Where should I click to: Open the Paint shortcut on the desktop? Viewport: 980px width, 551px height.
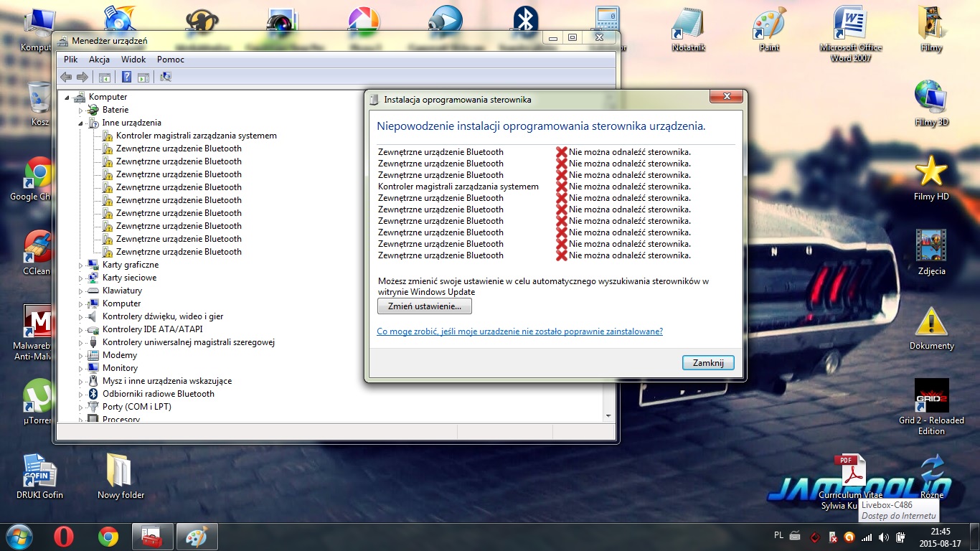pyautogui.click(x=769, y=29)
